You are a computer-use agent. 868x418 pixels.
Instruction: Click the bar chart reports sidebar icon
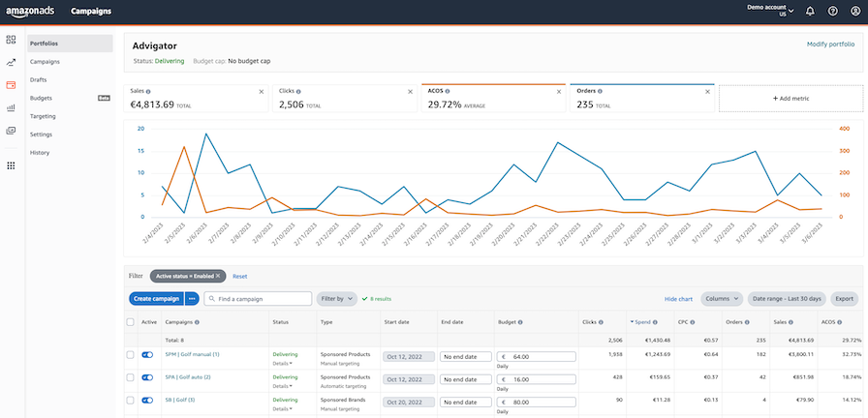point(11,107)
